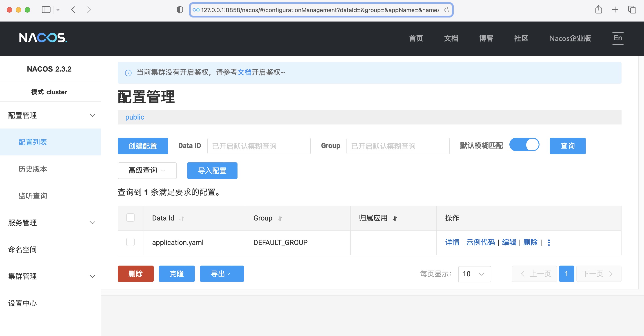Screen dimensions: 644x336
Task: Open 历史版本 in the sidebar
Action: pos(33,169)
